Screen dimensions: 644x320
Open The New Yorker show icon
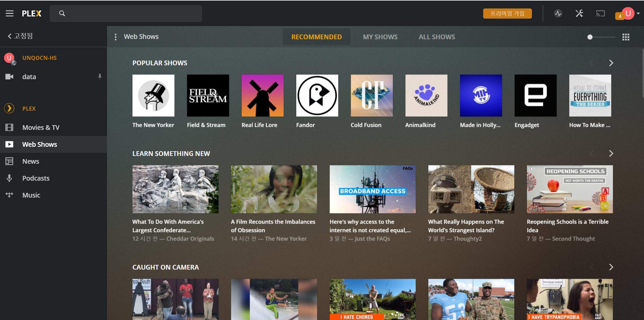(x=153, y=95)
